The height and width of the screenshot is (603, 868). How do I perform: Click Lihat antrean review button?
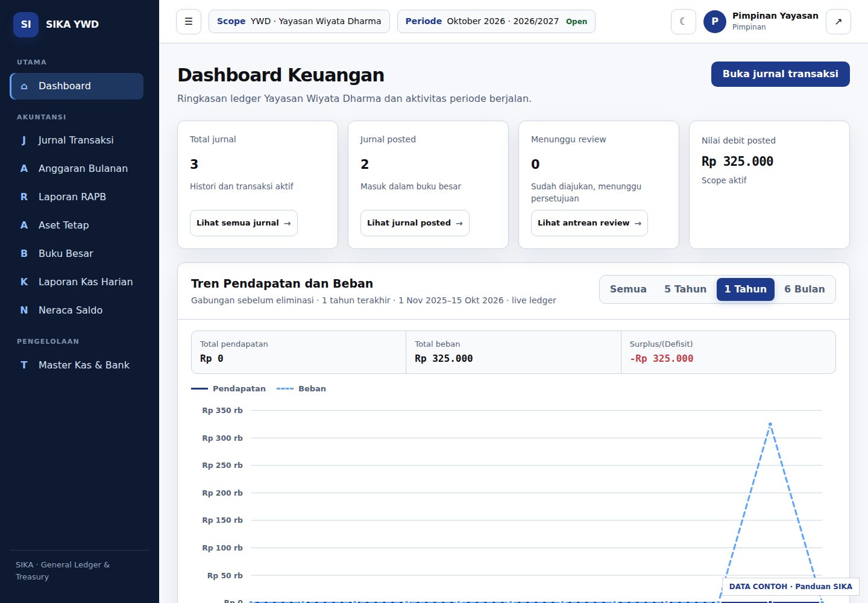pyautogui.click(x=590, y=223)
